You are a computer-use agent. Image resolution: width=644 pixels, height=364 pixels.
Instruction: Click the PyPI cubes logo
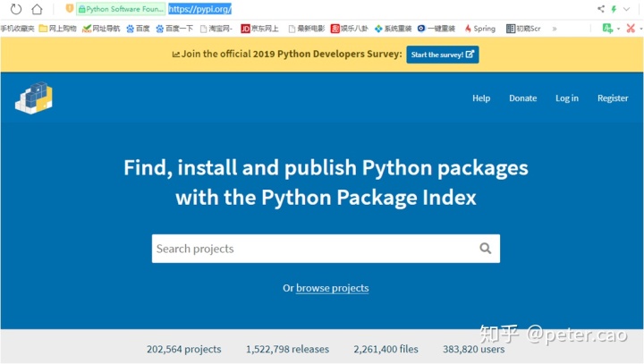(34, 97)
